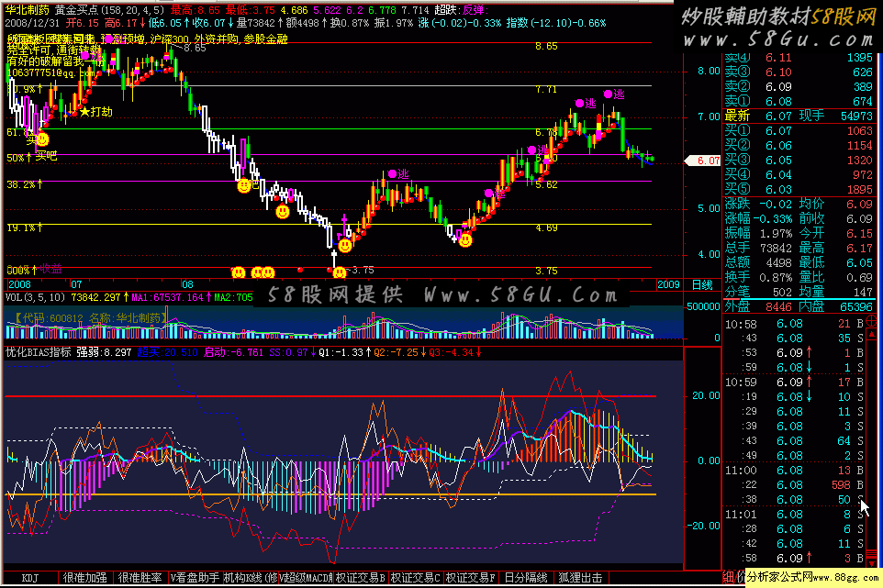Viewport: 883px width, 588px height.
Task: Click the 内盘 65396 value
Action: click(x=856, y=306)
